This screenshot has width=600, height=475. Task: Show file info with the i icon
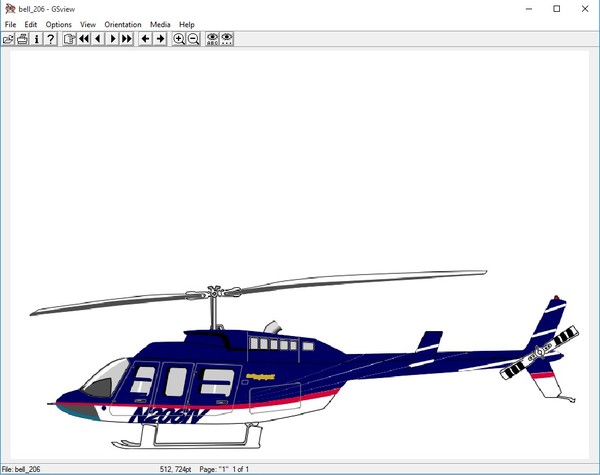click(x=37, y=39)
